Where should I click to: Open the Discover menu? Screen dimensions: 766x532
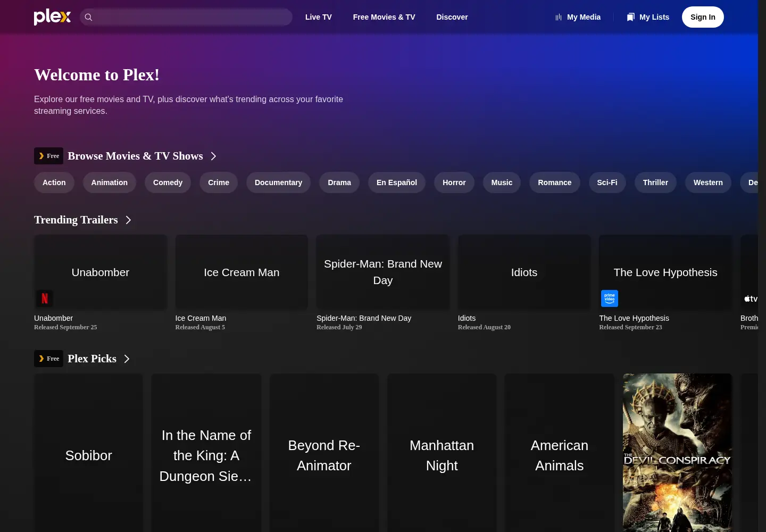point(452,17)
